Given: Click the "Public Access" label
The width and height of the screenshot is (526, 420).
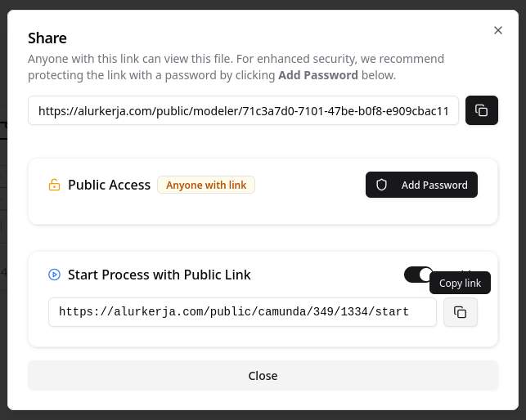Looking at the screenshot, I should point(109,185).
